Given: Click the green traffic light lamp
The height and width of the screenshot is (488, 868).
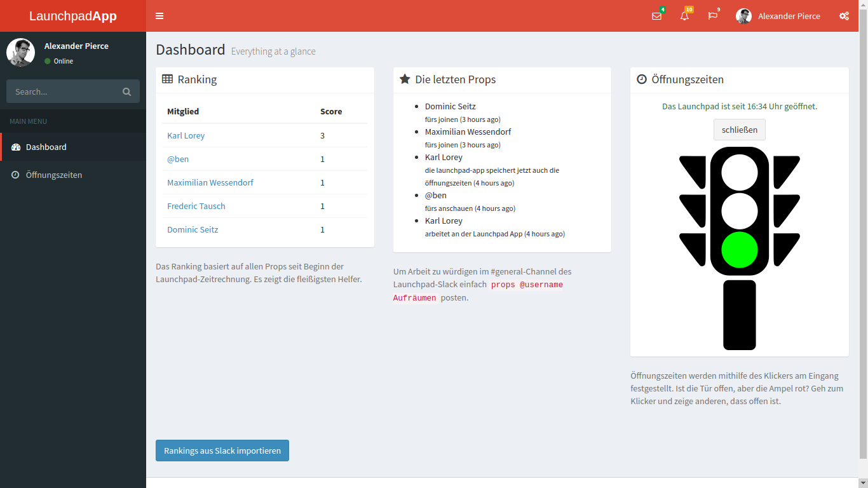Looking at the screenshot, I should pyautogui.click(x=740, y=249).
